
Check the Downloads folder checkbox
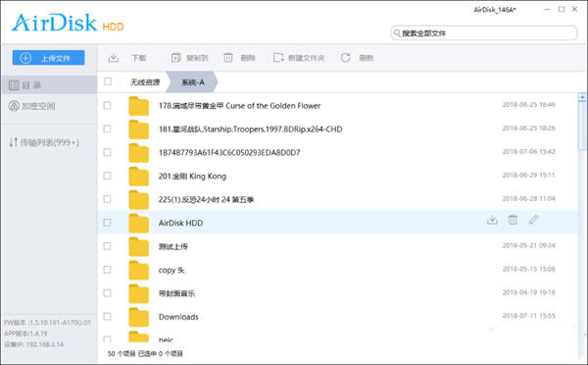107,317
